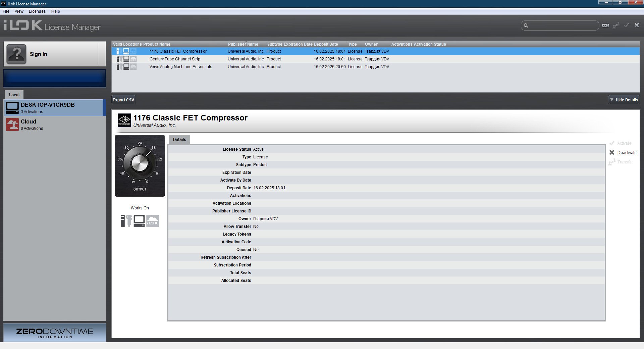This screenshot has width=644, height=349.
Task: Click the Type value License in details
Action: click(261, 157)
